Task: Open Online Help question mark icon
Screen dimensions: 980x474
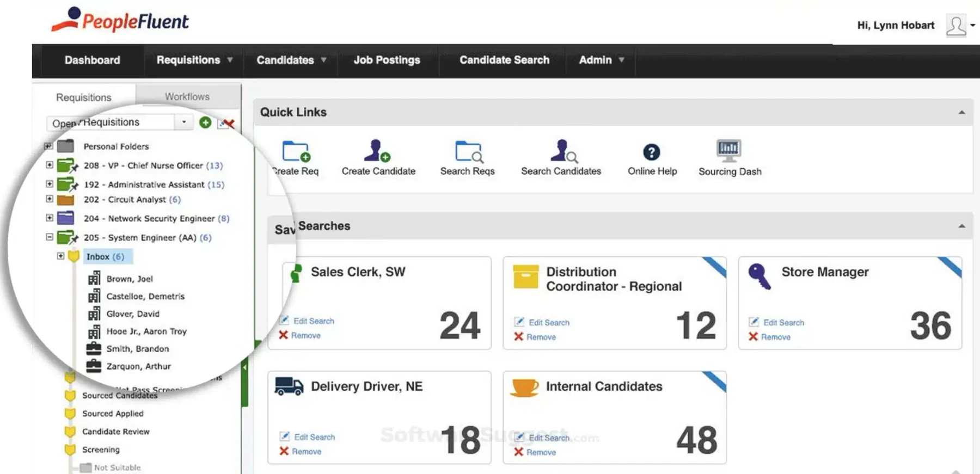Action: point(651,152)
